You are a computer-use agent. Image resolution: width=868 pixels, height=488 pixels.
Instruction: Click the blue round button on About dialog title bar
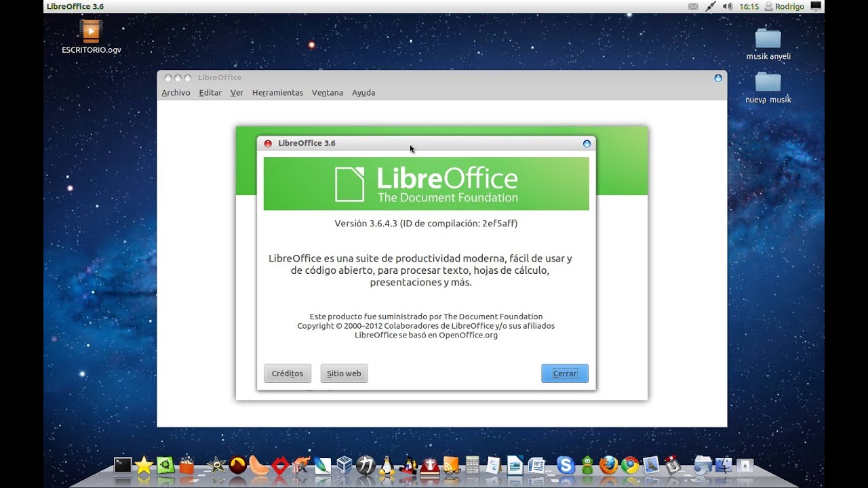pos(587,143)
